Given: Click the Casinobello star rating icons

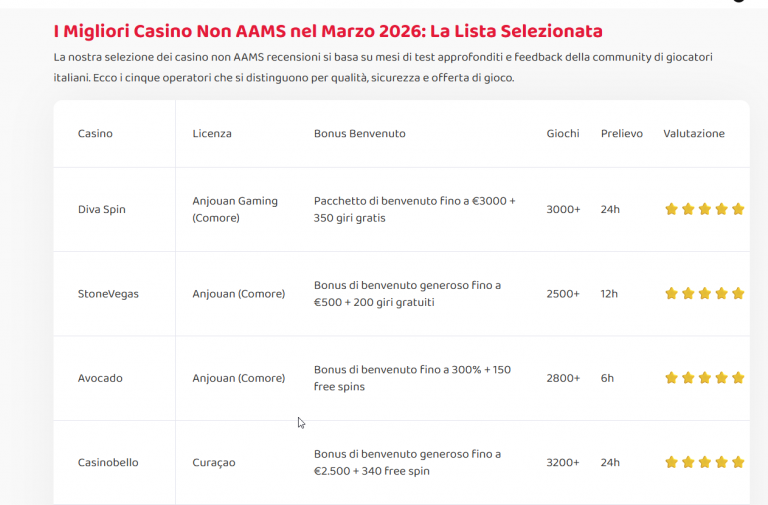Looking at the screenshot, I should coord(704,462).
